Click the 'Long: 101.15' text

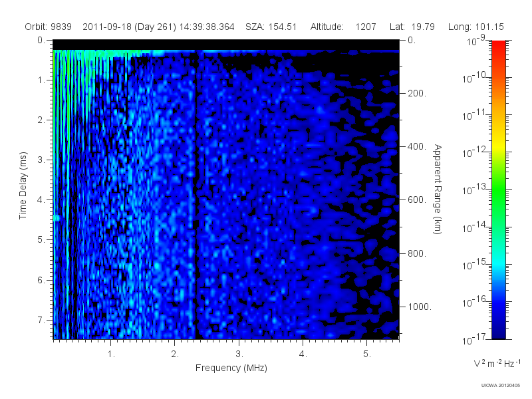tap(476, 27)
